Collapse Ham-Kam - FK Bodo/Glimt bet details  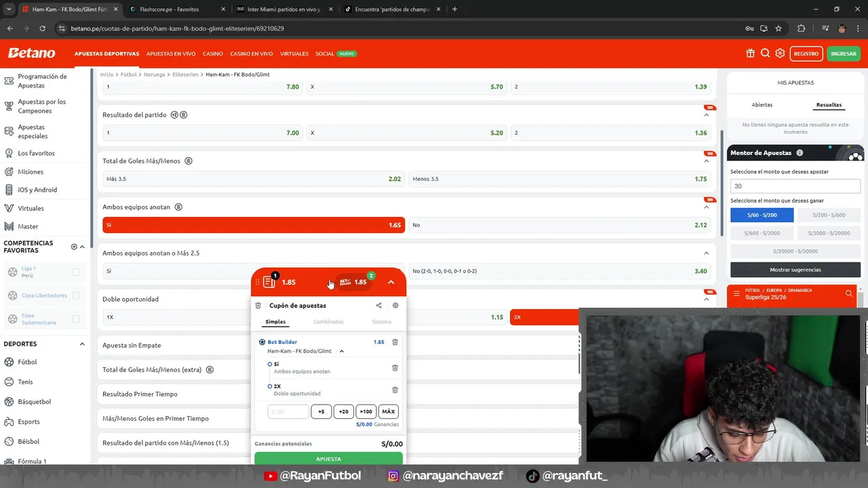342,351
